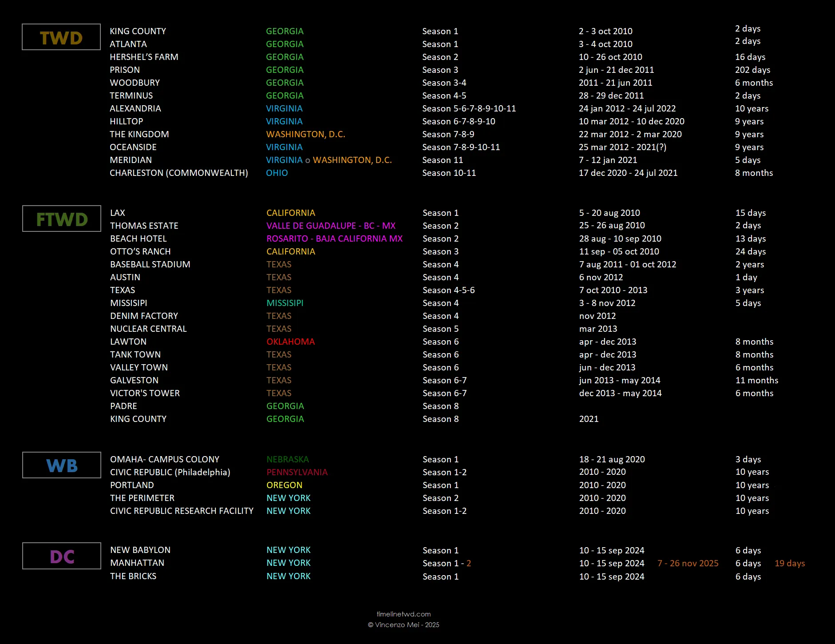The width and height of the screenshot is (835, 644).
Task: Click the ROSARITO - BAJA CALIFORNIA MX label
Action: tap(334, 239)
